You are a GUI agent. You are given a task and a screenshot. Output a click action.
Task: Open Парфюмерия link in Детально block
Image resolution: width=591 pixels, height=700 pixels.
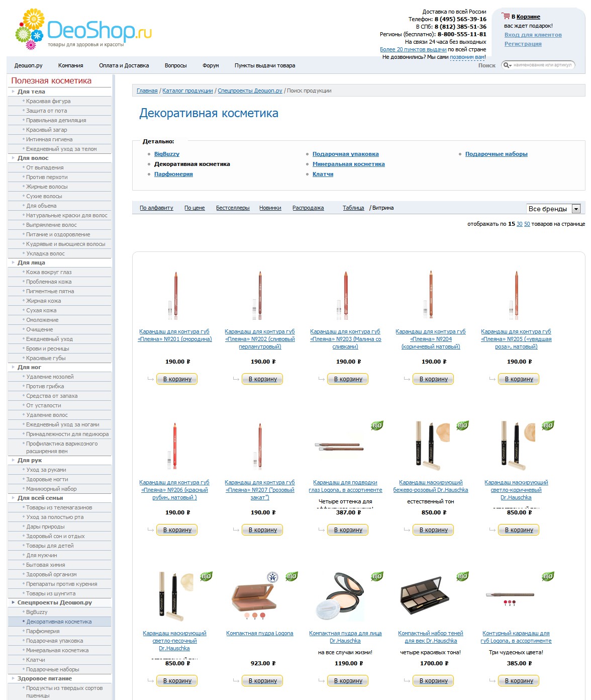[173, 174]
